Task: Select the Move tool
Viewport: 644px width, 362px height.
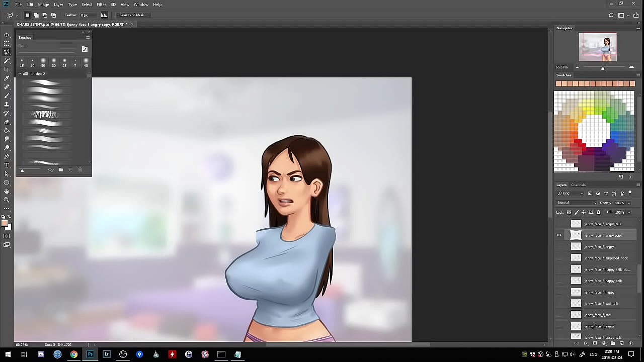Action: (7, 35)
